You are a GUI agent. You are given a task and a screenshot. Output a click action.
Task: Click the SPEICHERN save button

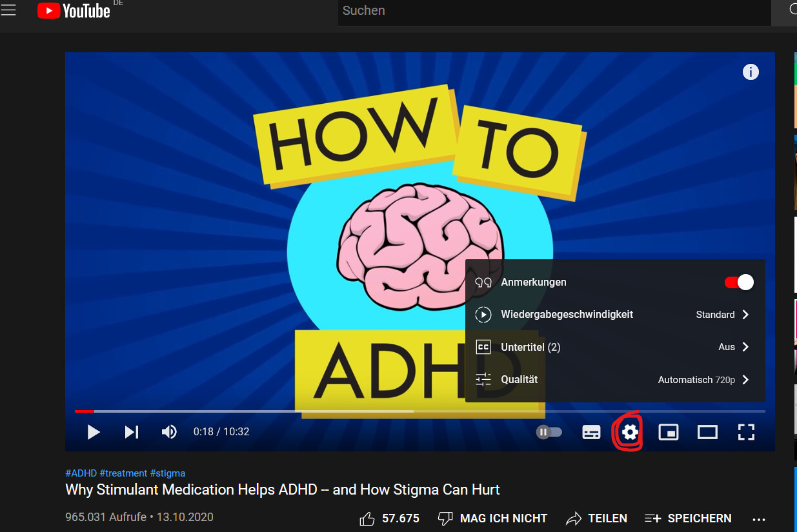[x=688, y=518]
